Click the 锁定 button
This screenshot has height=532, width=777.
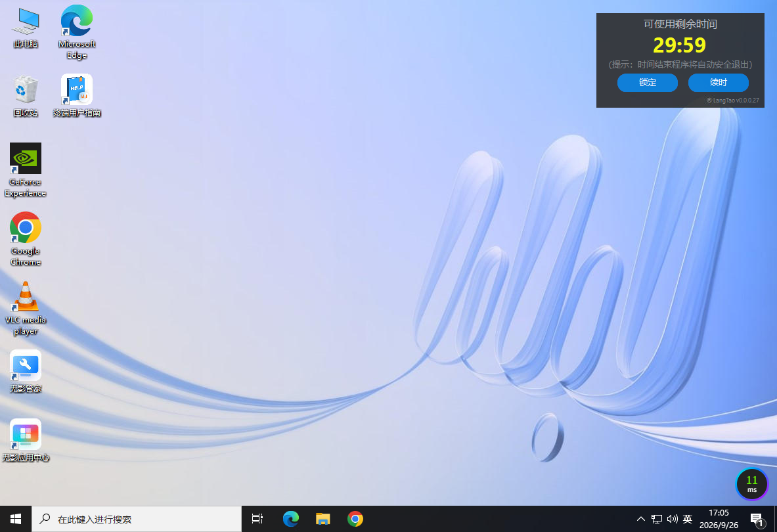coord(647,83)
